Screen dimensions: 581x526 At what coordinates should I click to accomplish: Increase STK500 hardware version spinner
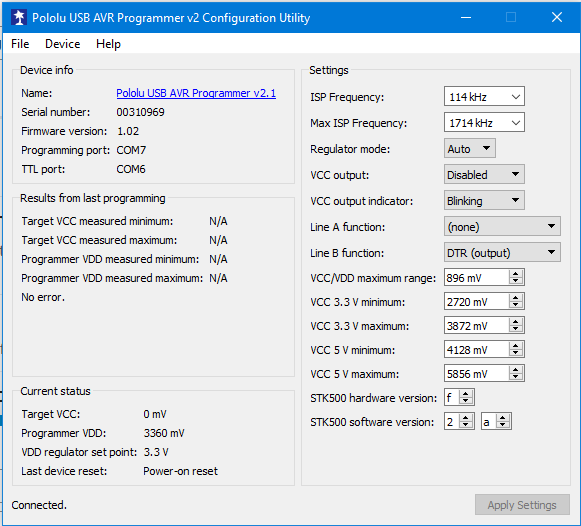[466, 394]
